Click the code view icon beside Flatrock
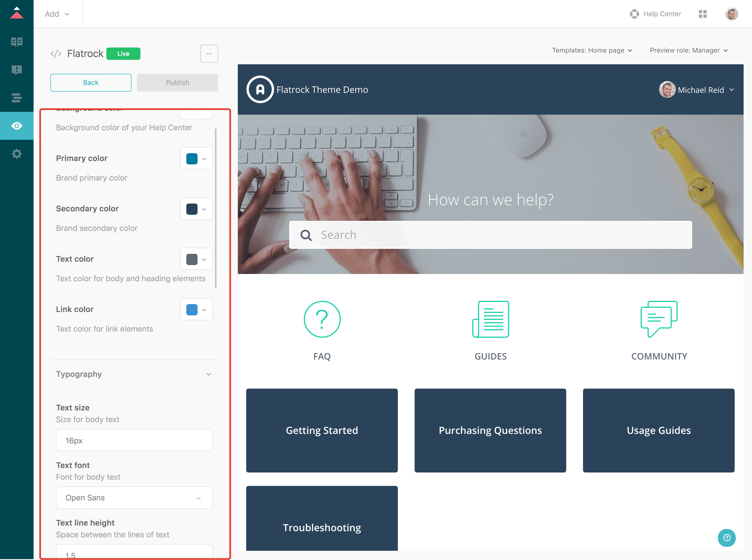752x560 pixels. click(x=56, y=53)
